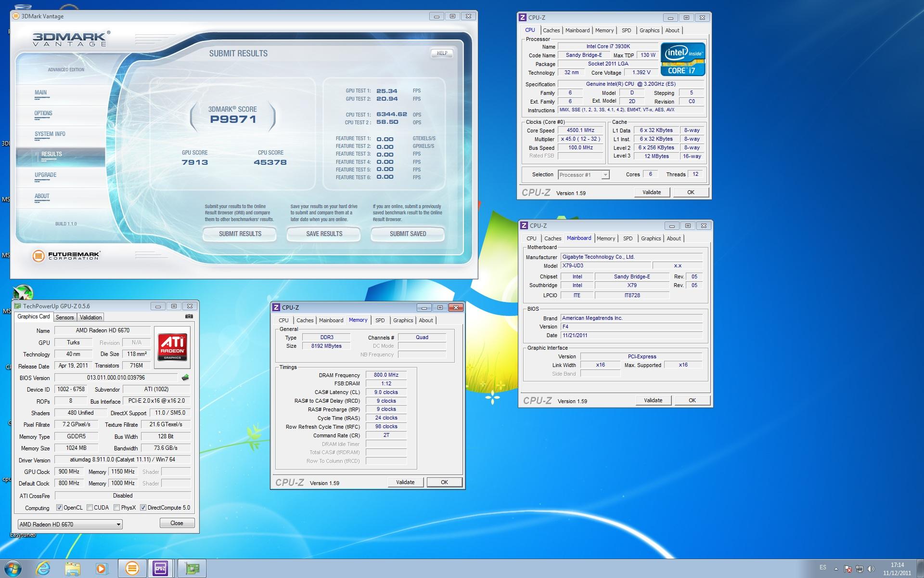924x578 pixels.
Task: Click the GPU-Z title bar icon
Action: click(18, 306)
